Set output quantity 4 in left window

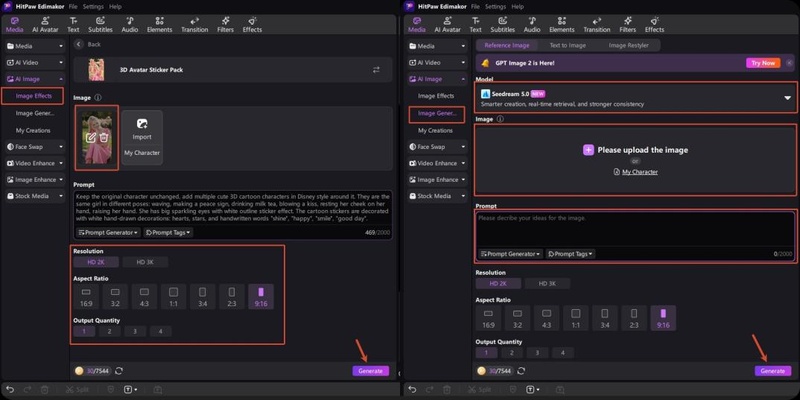coord(160,331)
